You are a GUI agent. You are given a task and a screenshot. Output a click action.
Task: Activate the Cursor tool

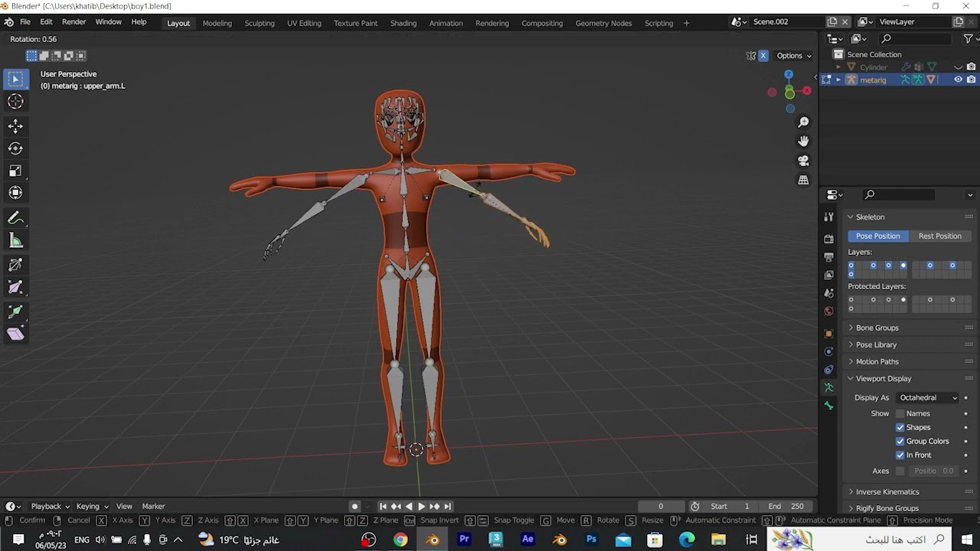(15, 102)
